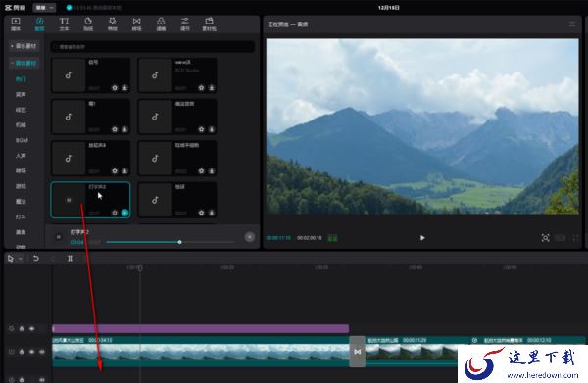Image resolution: width=588 pixels, height=383 pixels.
Task: Hide the purple clip track with eye icon
Action: (32, 329)
